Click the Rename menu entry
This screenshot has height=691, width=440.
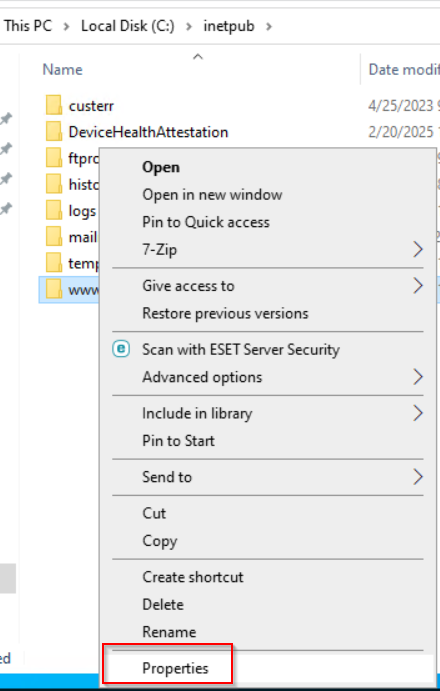(169, 632)
